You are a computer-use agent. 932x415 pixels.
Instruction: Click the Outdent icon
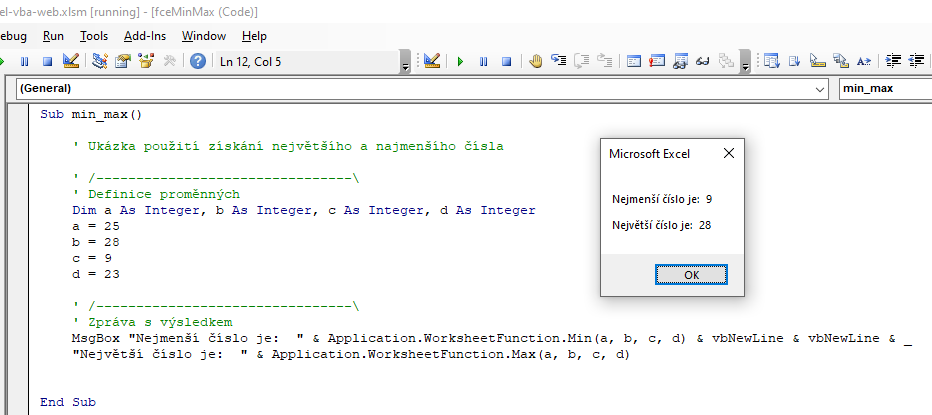pos(916,61)
